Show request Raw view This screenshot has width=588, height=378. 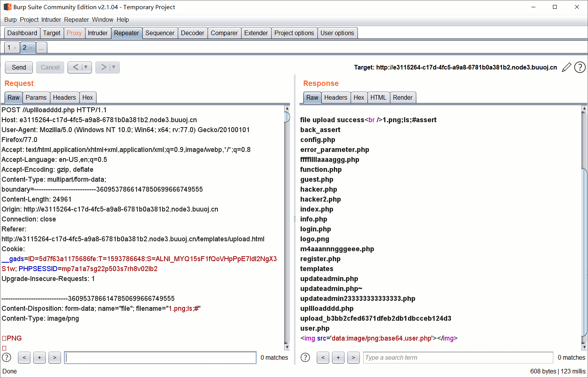(14, 98)
